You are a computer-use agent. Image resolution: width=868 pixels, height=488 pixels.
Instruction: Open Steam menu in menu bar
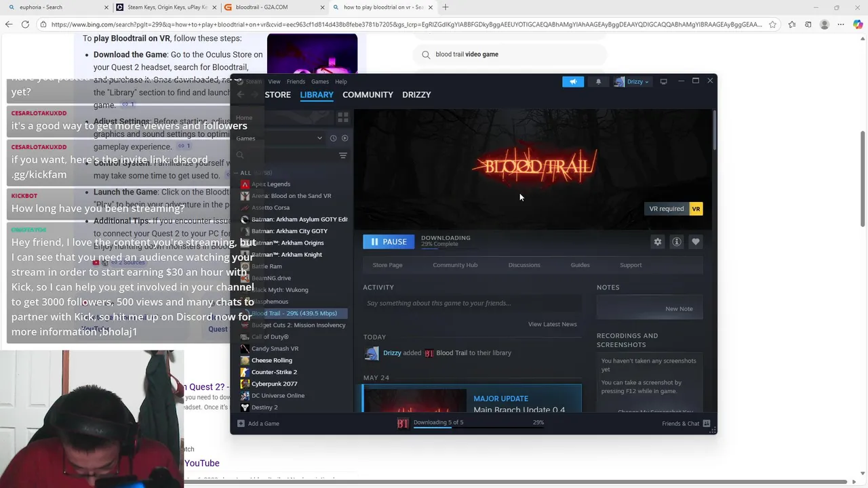coord(254,81)
